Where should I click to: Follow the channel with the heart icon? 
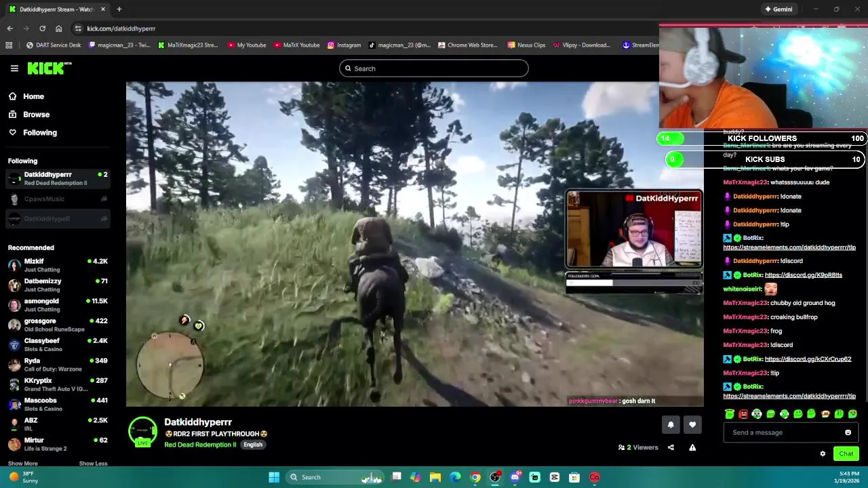tap(692, 425)
